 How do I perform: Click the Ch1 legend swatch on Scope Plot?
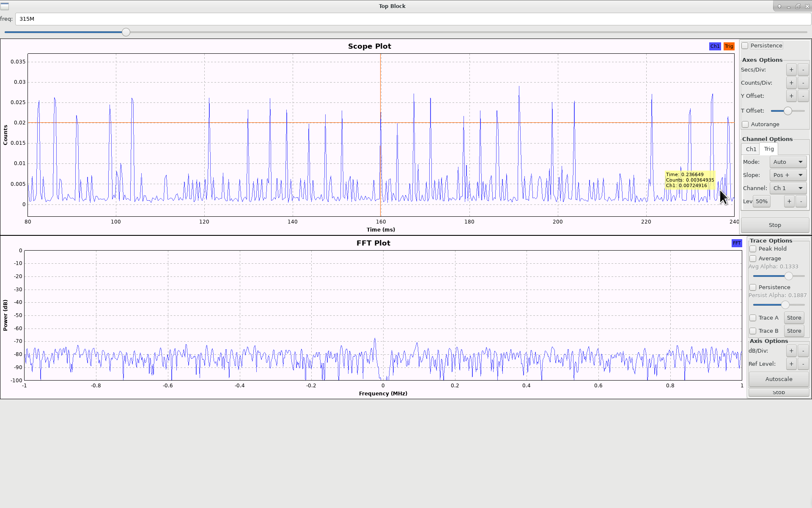(x=715, y=47)
